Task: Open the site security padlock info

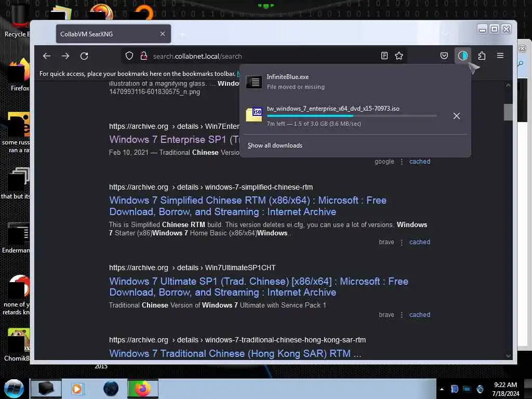Action: point(144,56)
